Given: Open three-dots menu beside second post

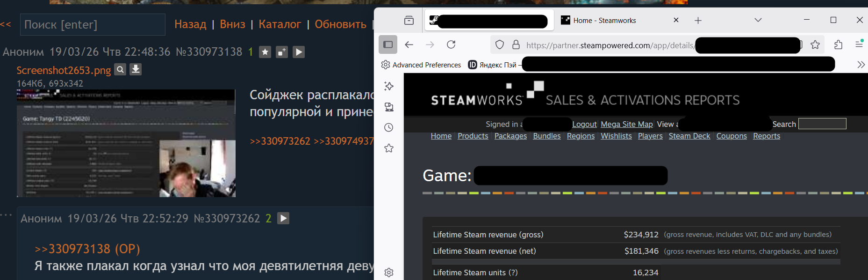Looking at the screenshot, I should click(x=6, y=215).
